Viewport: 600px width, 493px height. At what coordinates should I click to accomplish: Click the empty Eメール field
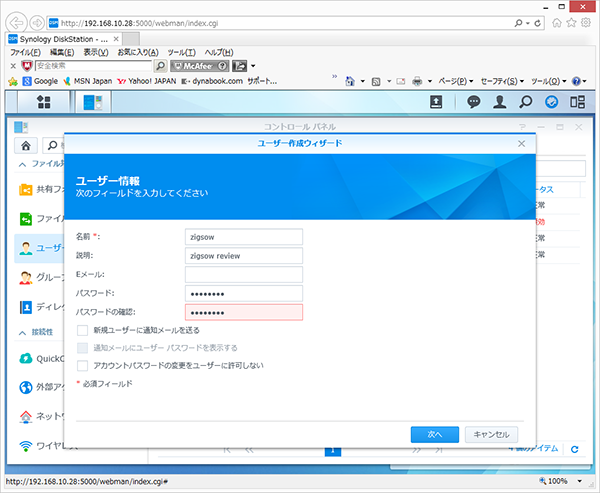pyautogui.click(x=244, y=274)
